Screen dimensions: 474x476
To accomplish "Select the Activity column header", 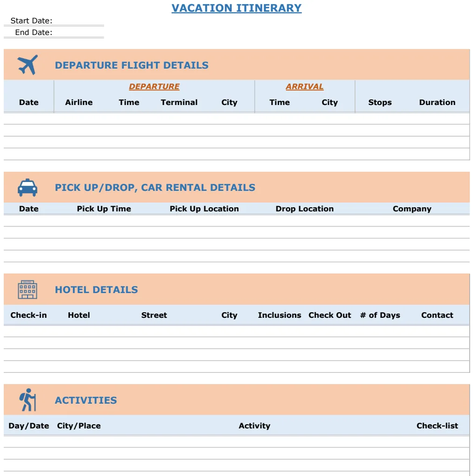I will (x=254, y=426).
